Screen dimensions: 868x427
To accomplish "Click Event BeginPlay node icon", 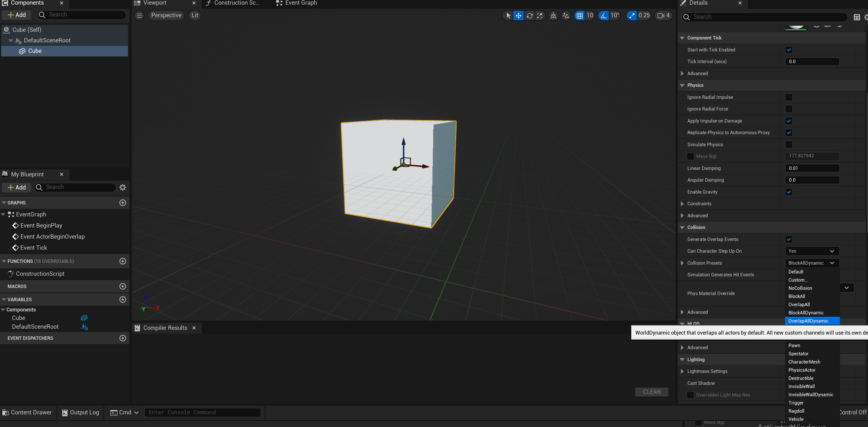I will pos(15,226).
